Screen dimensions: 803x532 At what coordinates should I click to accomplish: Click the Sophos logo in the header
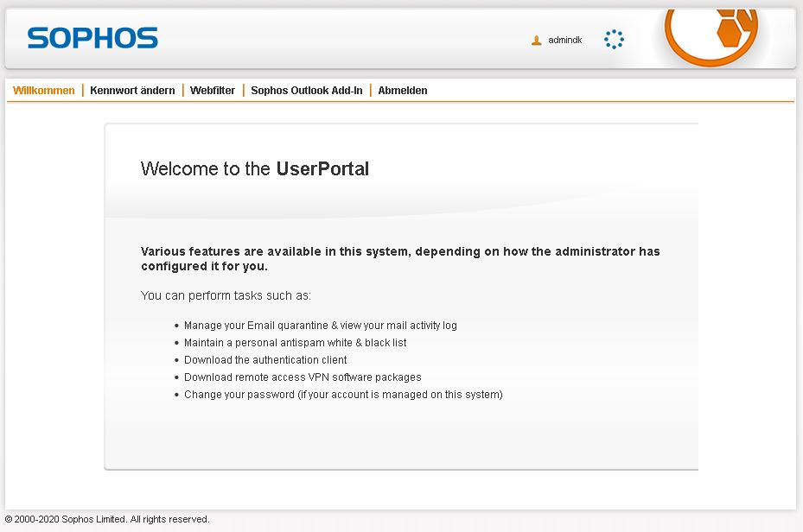92,38
